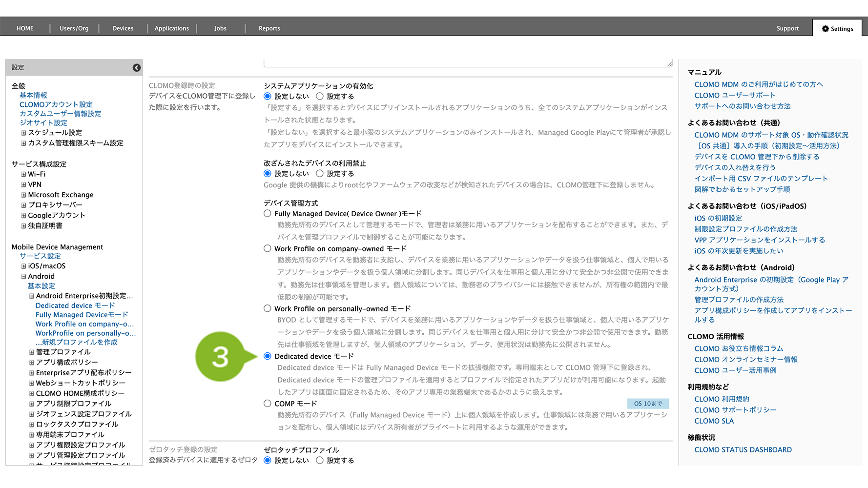The width and height of the screenshot is (868, 488).
Task: Select COMP モード radio button
Action: [x=268, y=404]
